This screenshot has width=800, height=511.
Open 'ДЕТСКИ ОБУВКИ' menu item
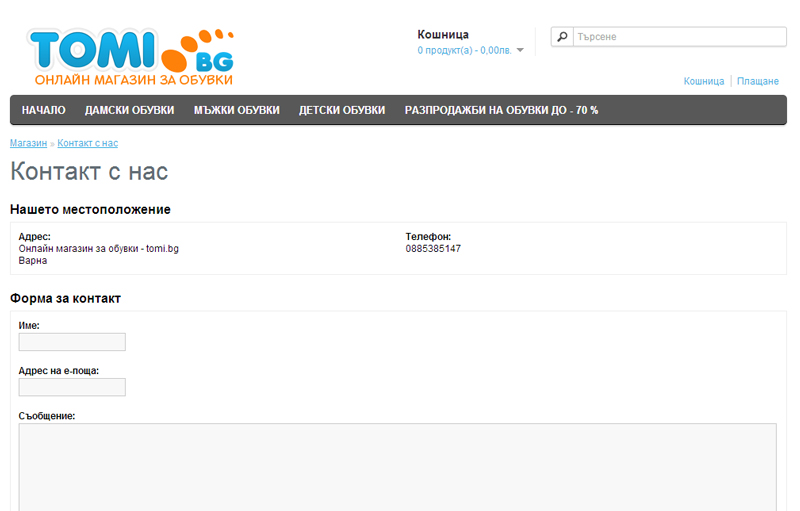point(342,110)
